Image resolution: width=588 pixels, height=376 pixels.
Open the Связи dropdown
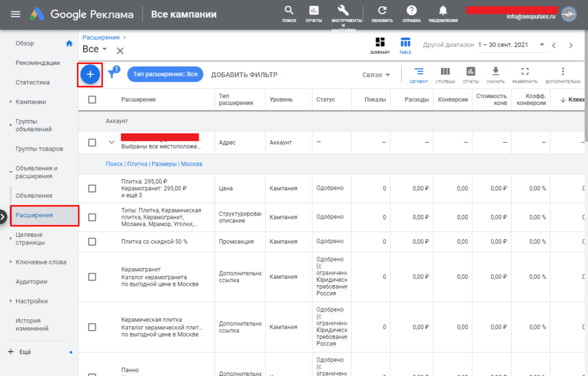[x=376, y=75]
